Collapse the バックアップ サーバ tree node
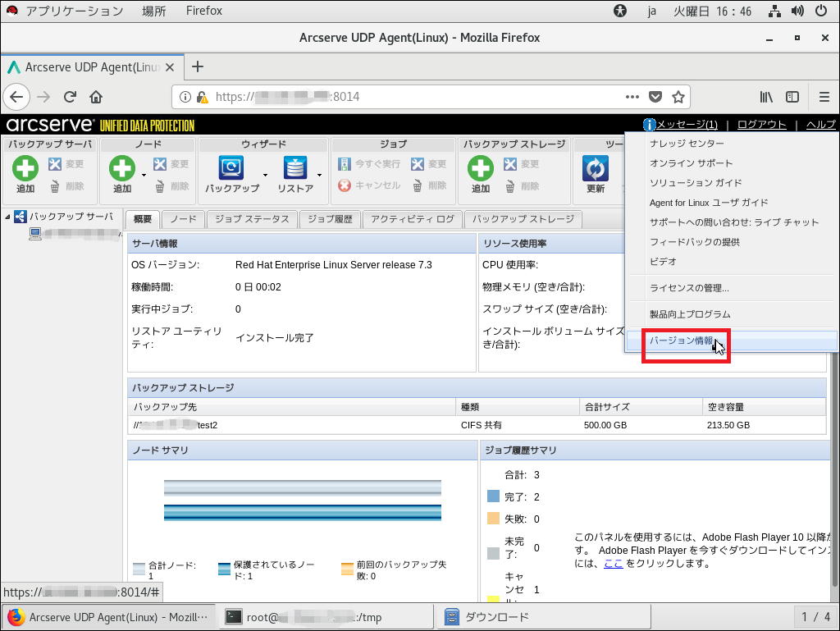 point(7,217)
